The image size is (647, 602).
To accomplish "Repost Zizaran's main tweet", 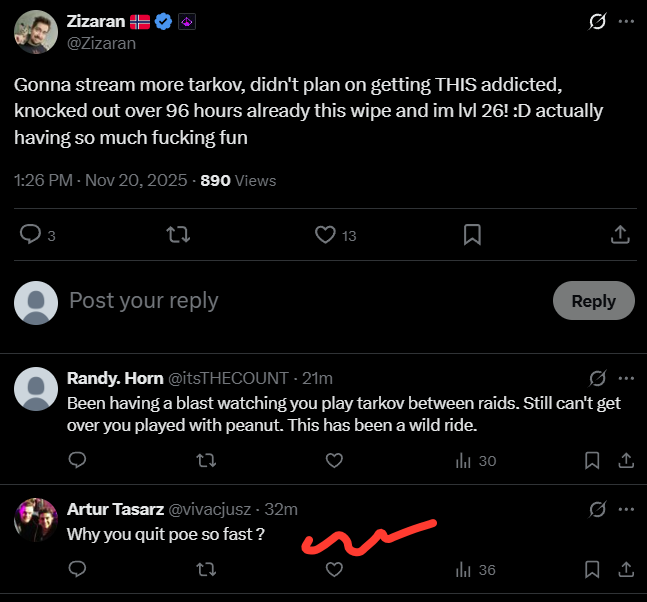I will point(179,234).
